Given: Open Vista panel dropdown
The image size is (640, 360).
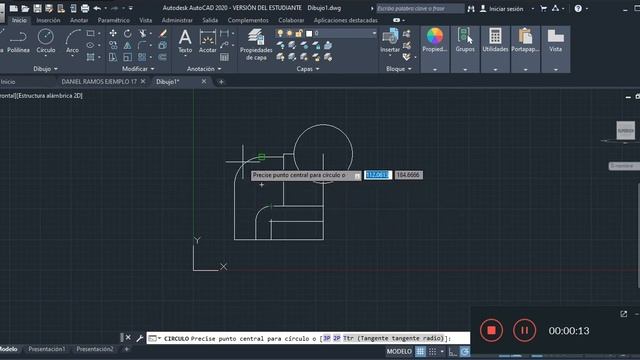Looking at the screenshot, I should tap(556, 70).
